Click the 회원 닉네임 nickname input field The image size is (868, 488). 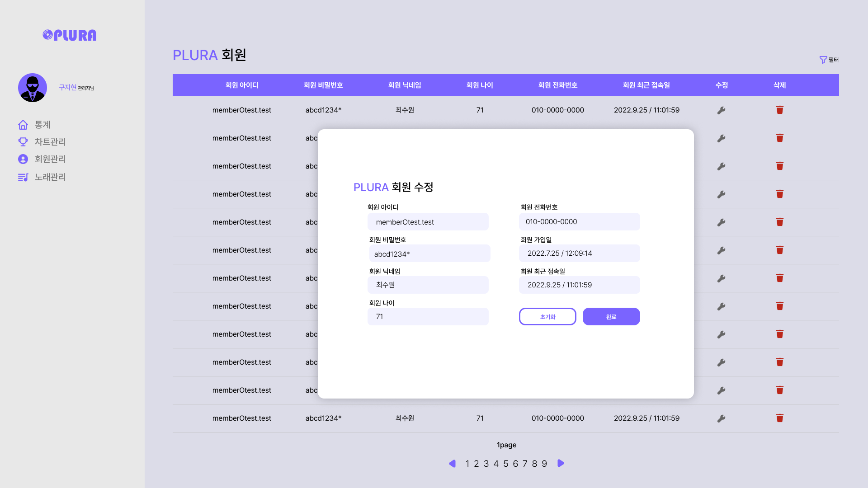[x=428, y=285]
